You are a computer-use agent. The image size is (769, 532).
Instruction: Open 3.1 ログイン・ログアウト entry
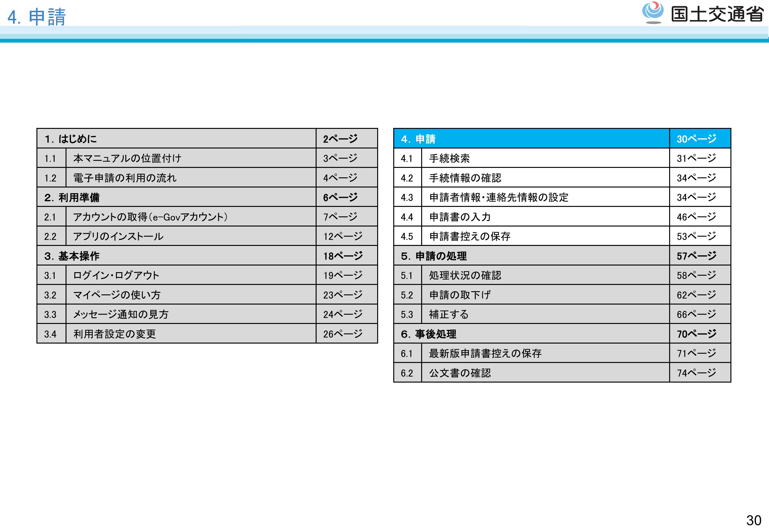[x=116, y=275]
